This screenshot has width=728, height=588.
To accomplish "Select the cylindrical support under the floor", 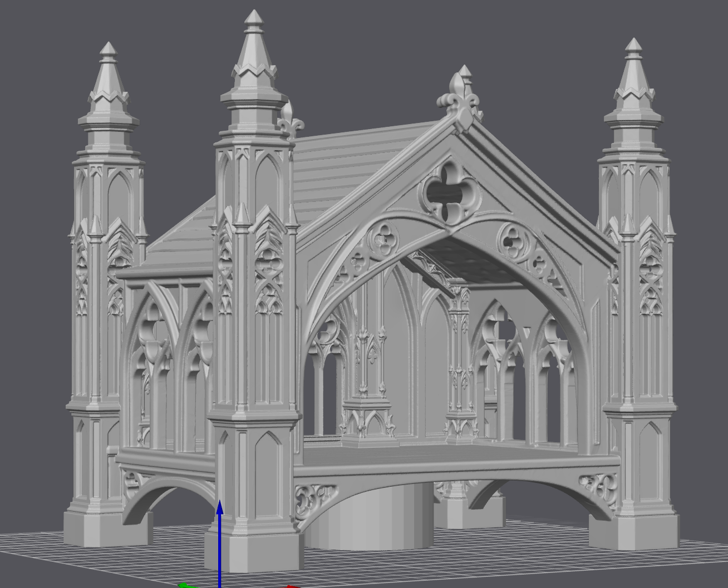I will (368, 516).
